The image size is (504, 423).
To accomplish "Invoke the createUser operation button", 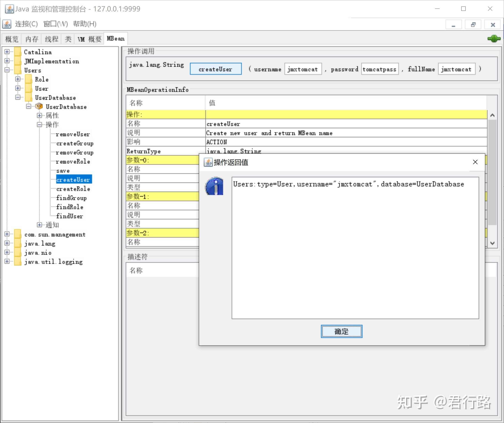I will [x=216, y=69].
